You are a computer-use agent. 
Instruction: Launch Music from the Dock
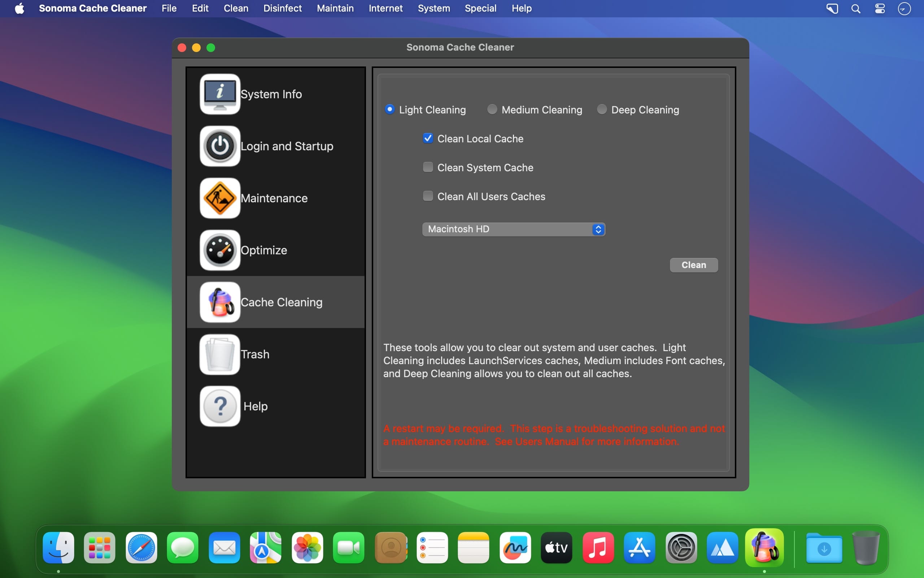(x=598, y=547)
